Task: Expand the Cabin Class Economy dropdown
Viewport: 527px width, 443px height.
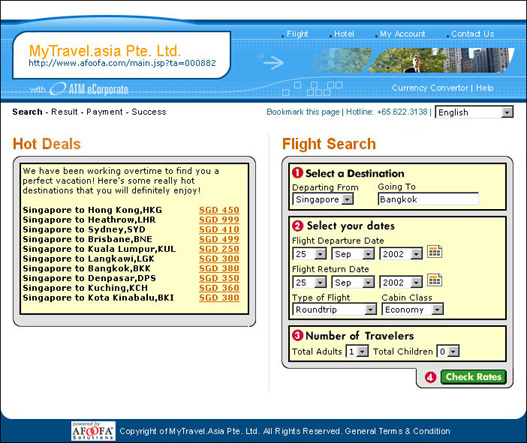Action: coord(413,310)
